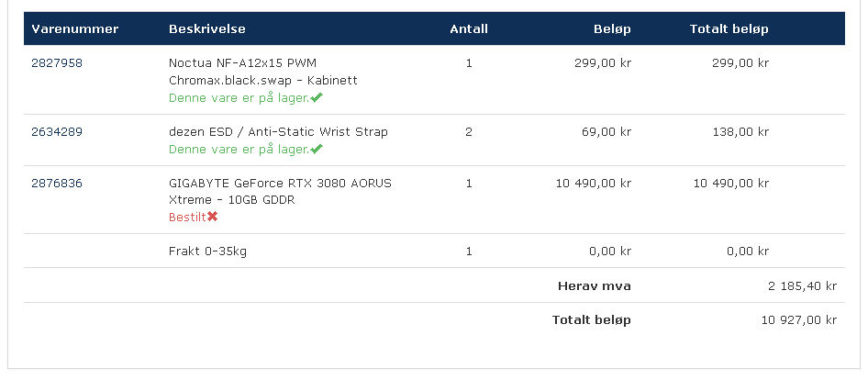Click the red Bestilt status text
Screen dimensions: 868x380
tap(188, 218)
